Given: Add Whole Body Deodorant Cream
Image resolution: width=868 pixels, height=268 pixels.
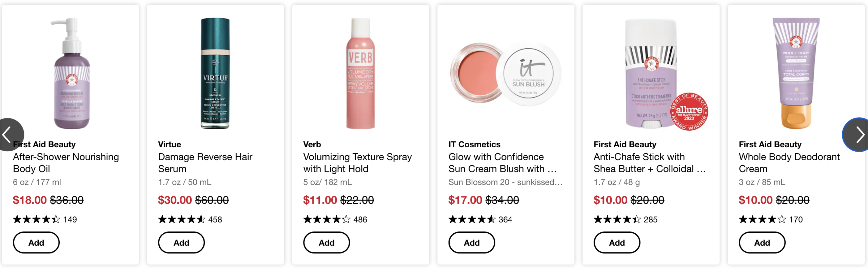Looking at the screenshot, I should click(762, 243).
